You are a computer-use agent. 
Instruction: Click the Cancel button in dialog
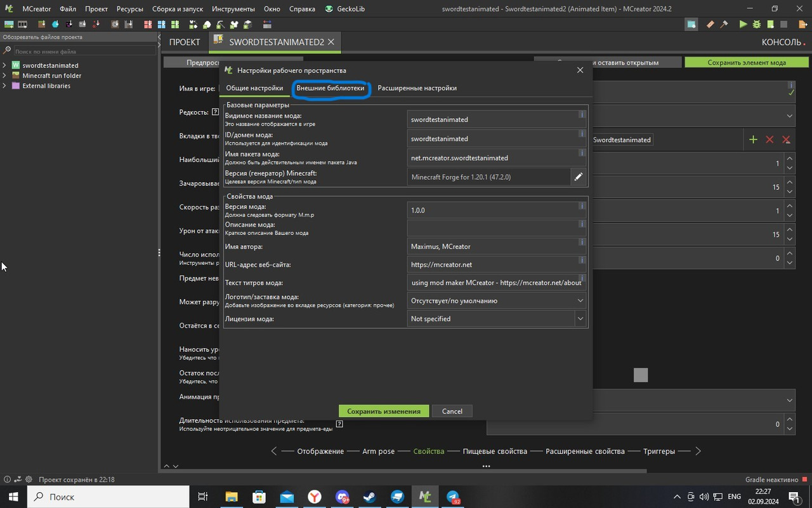pos(452,411)
